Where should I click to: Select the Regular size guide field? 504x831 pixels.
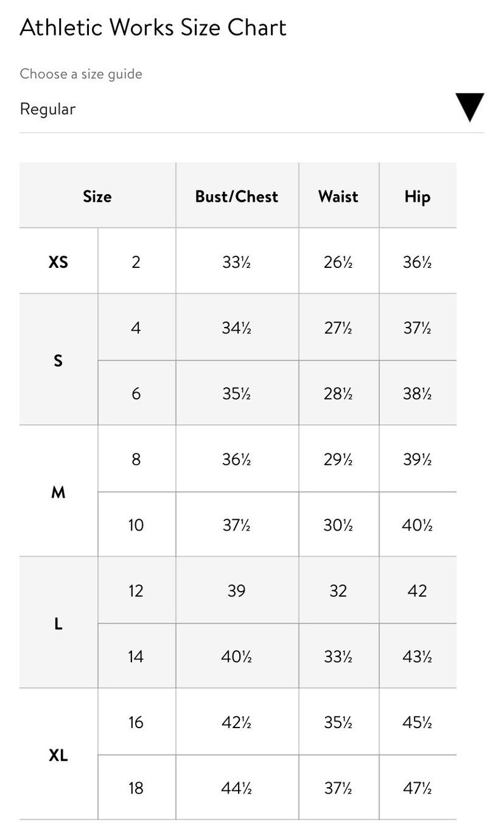pos(252,109)
